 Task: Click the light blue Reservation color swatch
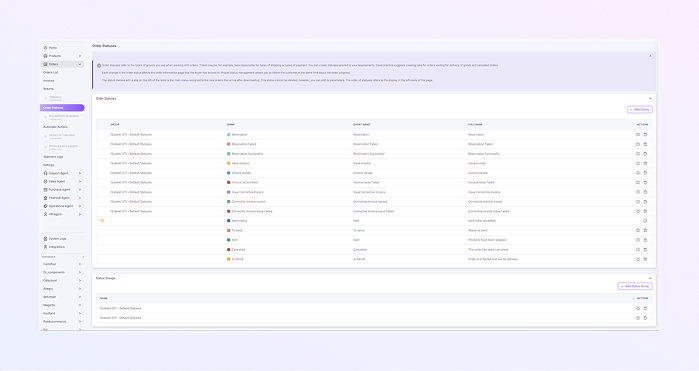[x=229, y=135]
